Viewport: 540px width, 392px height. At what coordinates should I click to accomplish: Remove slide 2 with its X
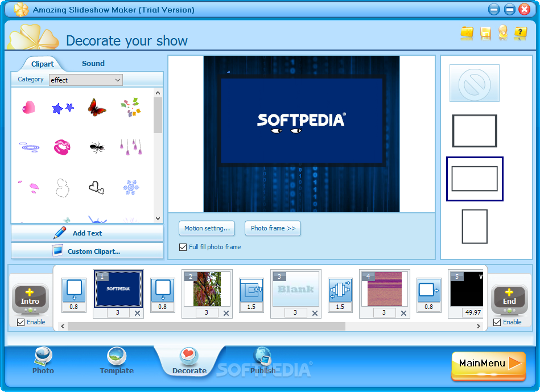226,313
